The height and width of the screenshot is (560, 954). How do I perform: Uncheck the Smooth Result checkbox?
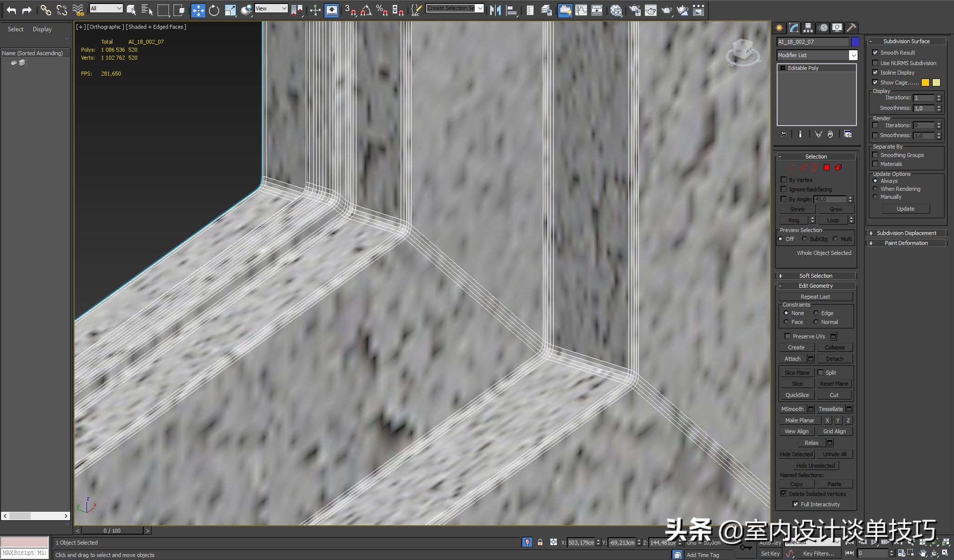[875, 52]
